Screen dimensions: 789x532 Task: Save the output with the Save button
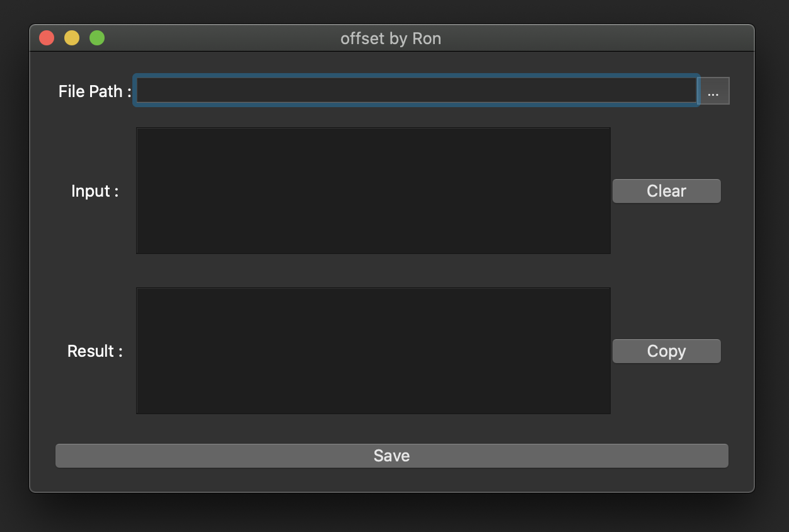coord(391,455)
